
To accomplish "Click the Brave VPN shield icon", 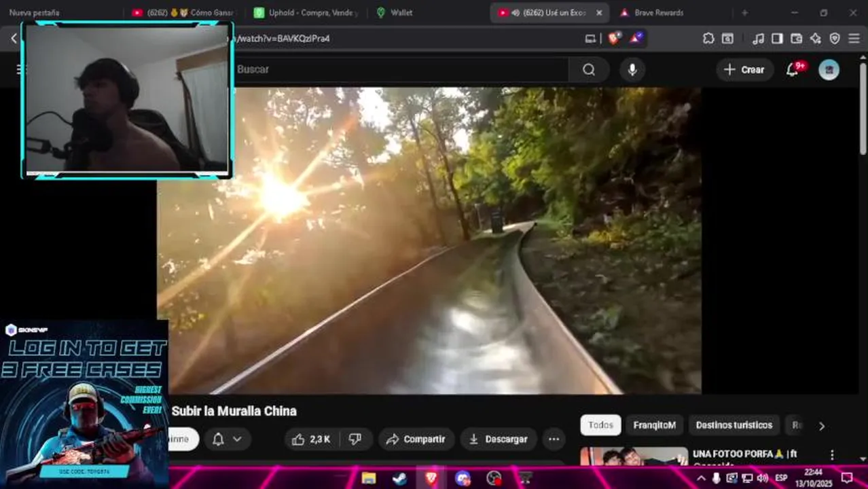I will pos(834,39).
